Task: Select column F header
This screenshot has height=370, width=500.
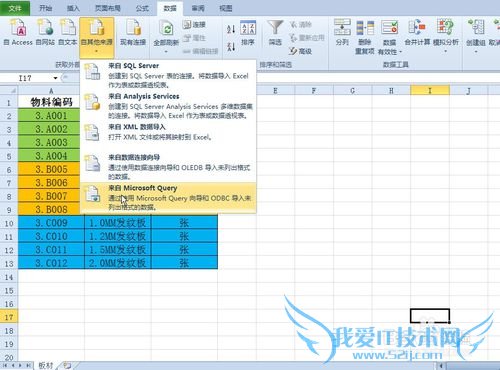Action: pyautogui.click(x=314, y=90)
